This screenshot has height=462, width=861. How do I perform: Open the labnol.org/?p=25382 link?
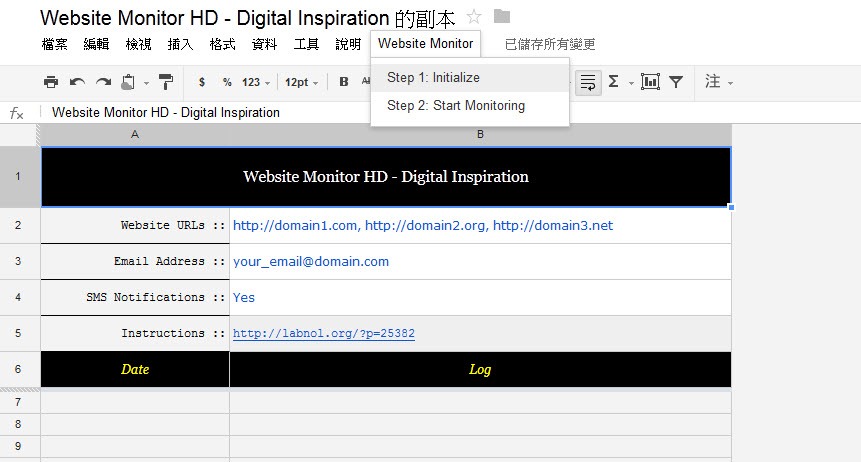click(x=324, y=333)
